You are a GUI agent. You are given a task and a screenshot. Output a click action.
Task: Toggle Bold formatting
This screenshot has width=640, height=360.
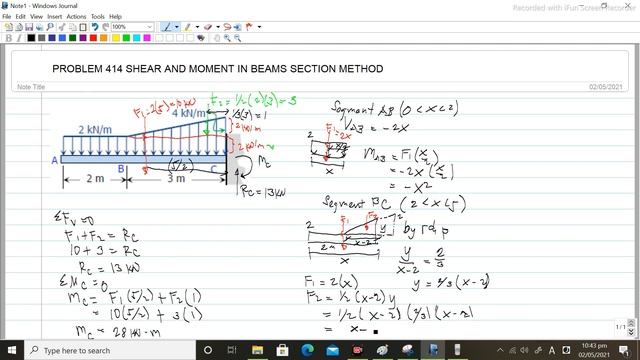[x=8, y=38]
